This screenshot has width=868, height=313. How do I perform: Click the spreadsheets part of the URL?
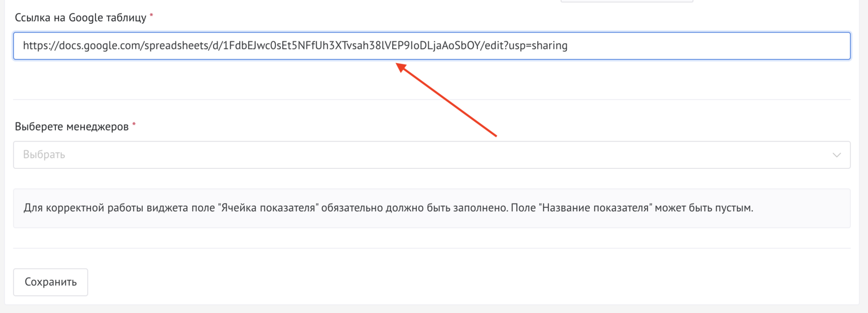(175, 45)
